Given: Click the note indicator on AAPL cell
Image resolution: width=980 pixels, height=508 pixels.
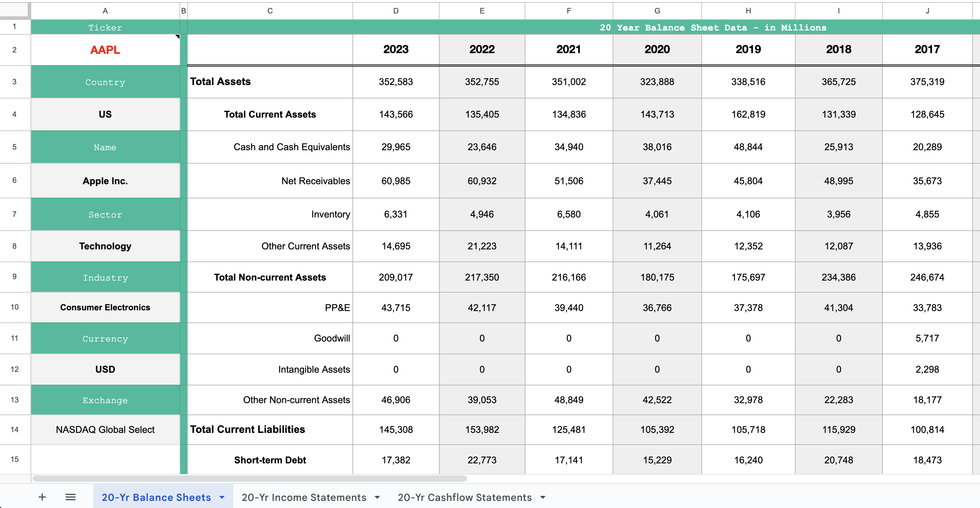Looking at the screenshot, I should (177, 37).
